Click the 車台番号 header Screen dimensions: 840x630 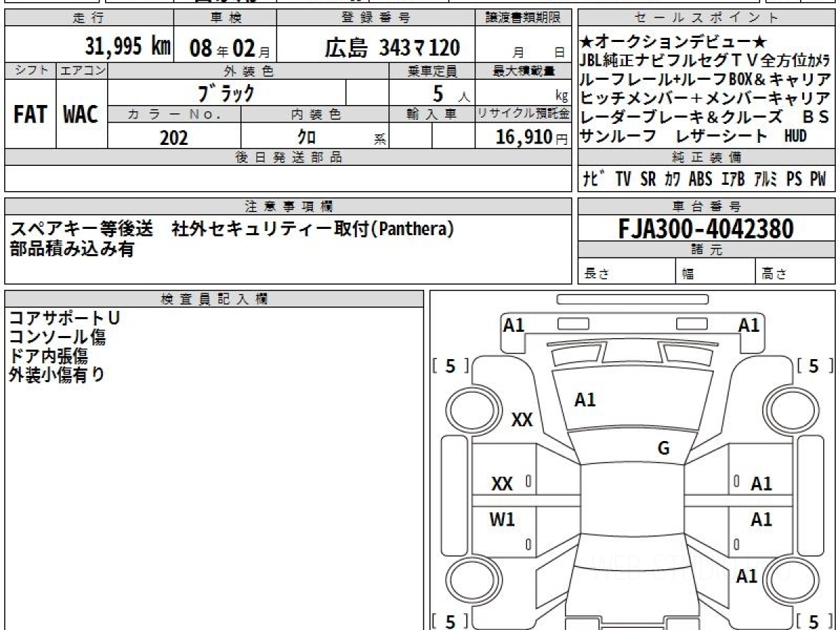click(x=706, y=206)
